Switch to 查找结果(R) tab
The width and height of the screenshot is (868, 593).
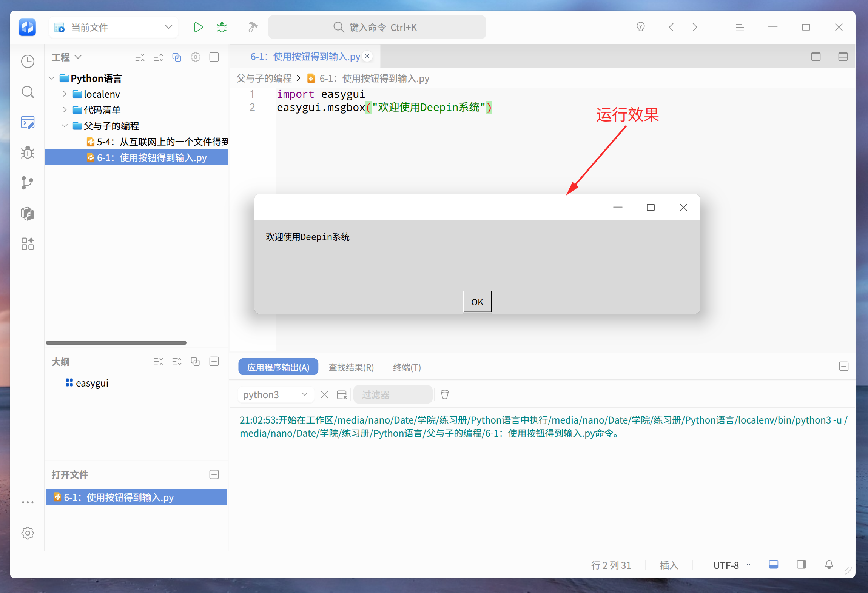(351, 367)
